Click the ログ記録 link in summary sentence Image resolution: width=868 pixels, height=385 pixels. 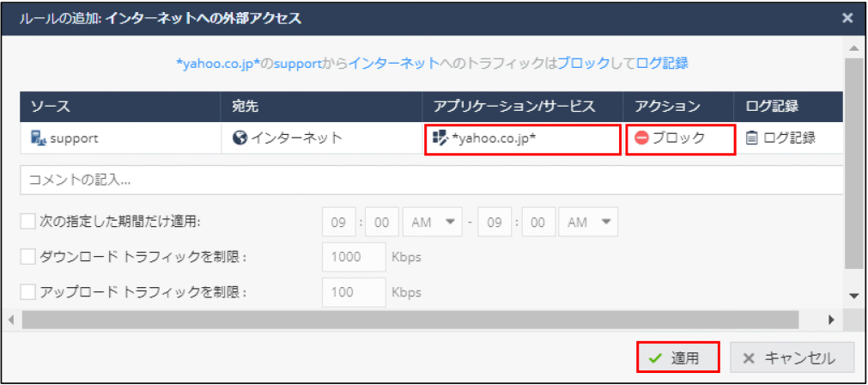[662, 63]
